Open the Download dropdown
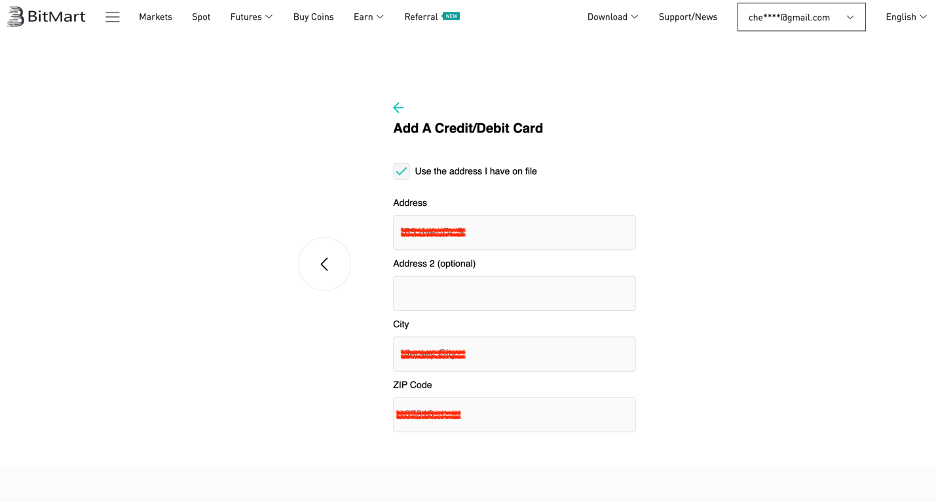 click(612, 17)
